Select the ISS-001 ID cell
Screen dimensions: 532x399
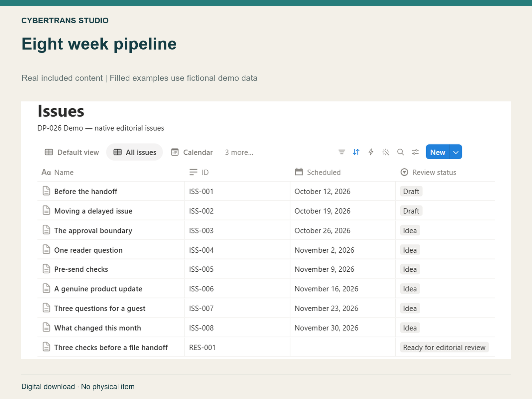(x=237, y=191)
